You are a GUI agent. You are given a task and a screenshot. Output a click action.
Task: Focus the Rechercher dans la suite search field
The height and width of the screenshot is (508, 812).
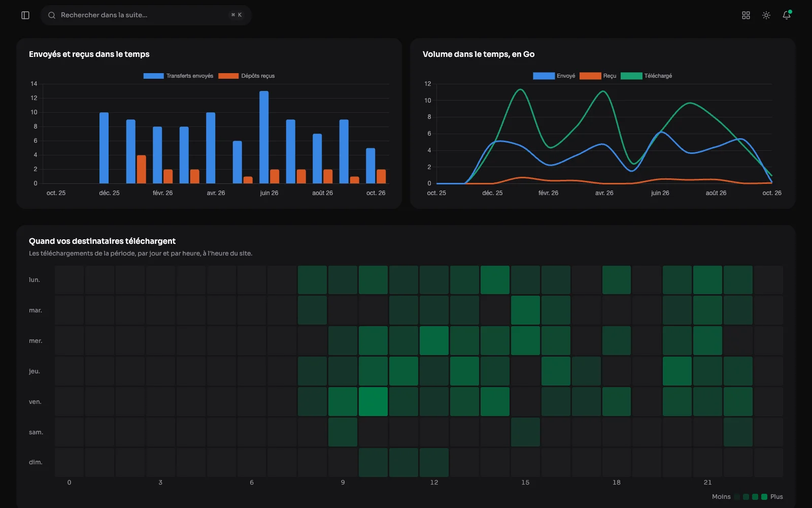pos(146,15)
